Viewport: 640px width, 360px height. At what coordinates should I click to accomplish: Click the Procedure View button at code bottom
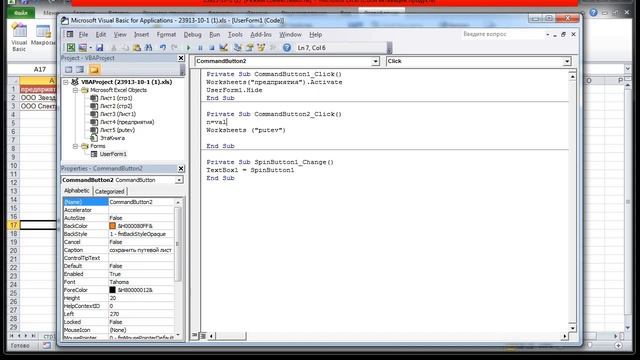pos(195,336)
